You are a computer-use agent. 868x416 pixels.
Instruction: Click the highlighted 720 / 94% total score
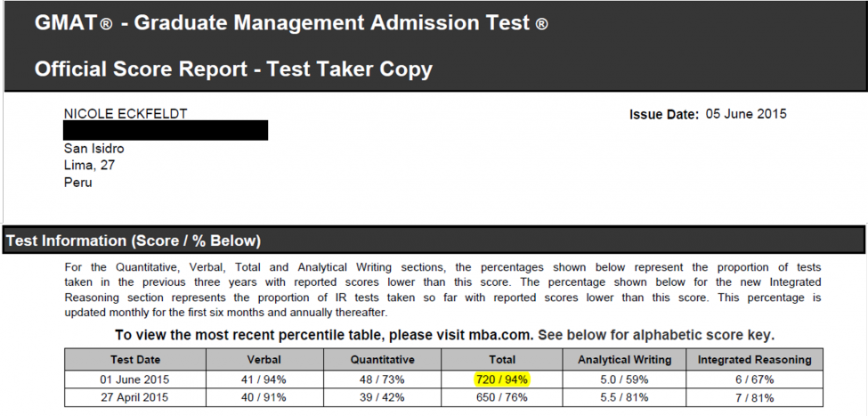click(501, 379)
